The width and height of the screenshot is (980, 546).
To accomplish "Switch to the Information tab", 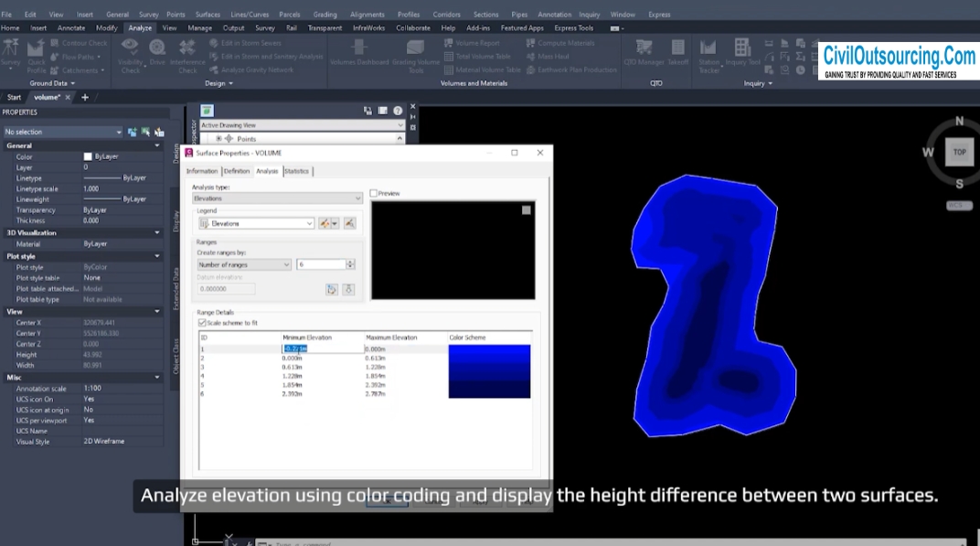I will tap(202, 171).
